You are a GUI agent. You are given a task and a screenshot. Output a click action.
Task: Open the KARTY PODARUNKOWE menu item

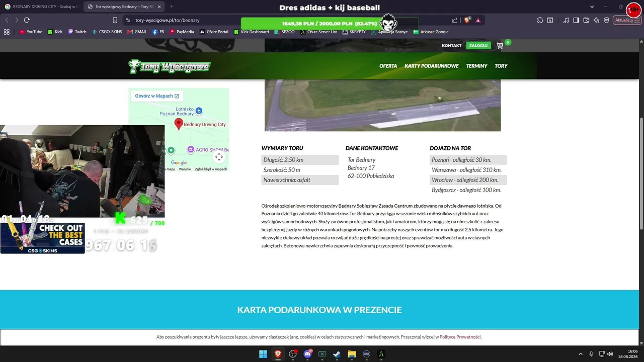pos(432,66)
